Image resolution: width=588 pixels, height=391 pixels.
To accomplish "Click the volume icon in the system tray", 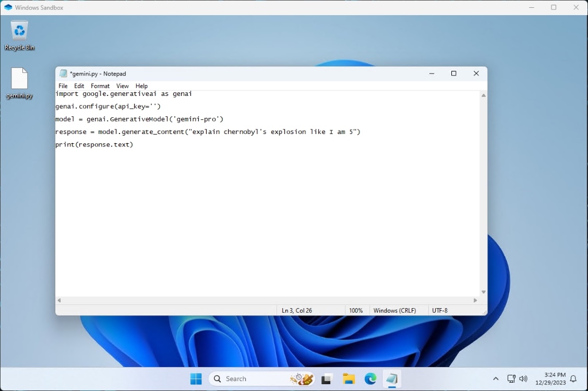I will tap(523, 378).
